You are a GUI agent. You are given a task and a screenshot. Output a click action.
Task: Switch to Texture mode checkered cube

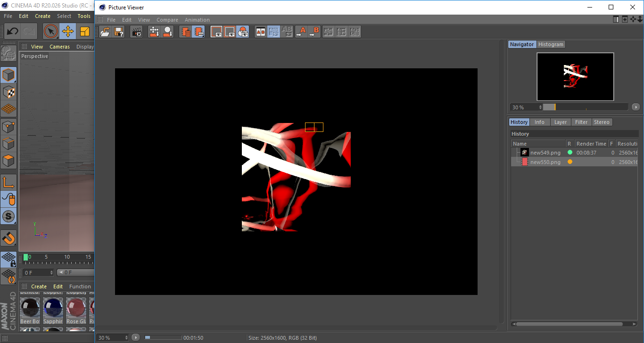tap(8, 92)
